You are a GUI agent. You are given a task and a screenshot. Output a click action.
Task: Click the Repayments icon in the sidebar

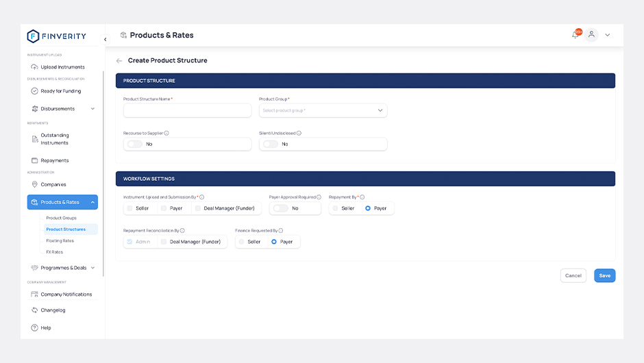pos(34,160)
